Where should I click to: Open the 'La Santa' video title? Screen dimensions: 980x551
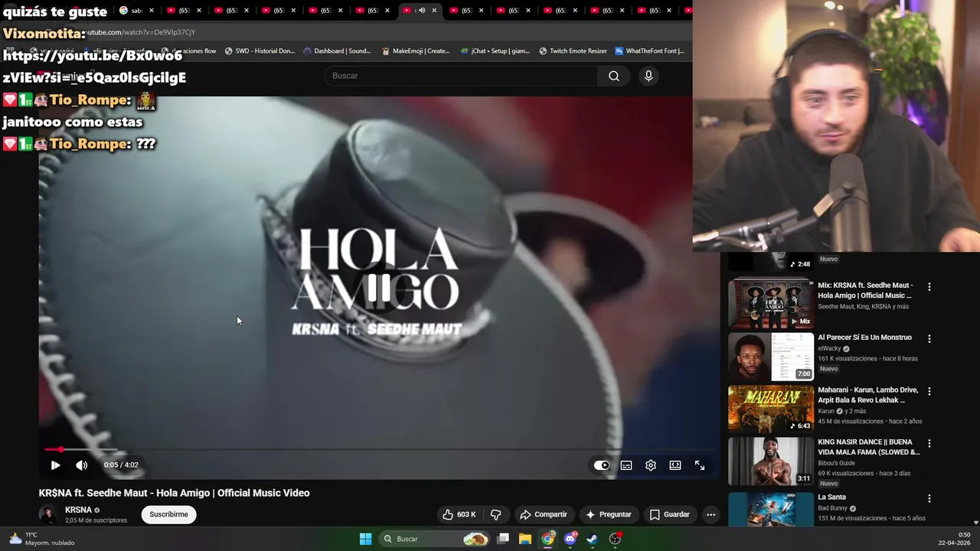click(831, 497)
